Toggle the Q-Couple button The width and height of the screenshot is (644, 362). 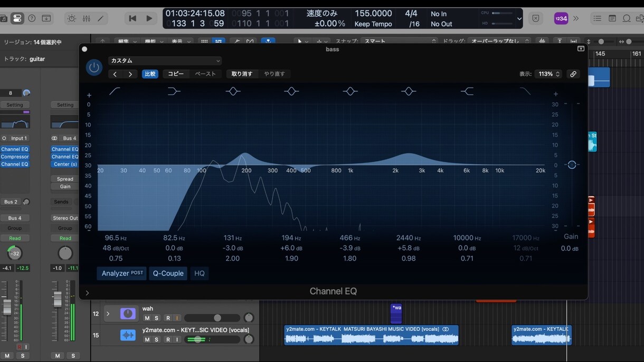coord(168,273)
